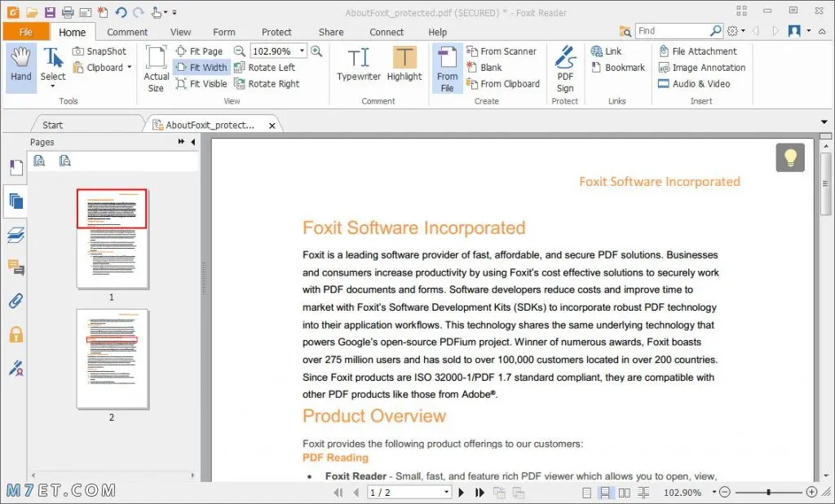The image size is (835, 504).
Task: Switch to the Form ribbon tab
Action: pos(223,32)
